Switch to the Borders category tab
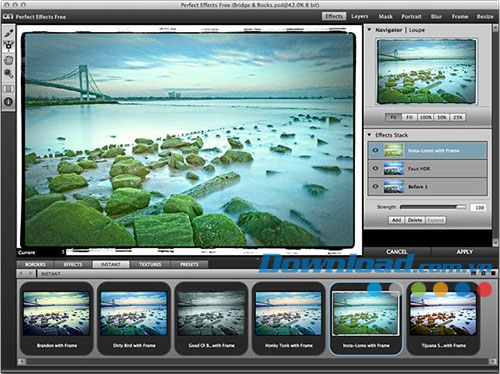The height and width of the screenshot is (374, 500). (35, 264)
